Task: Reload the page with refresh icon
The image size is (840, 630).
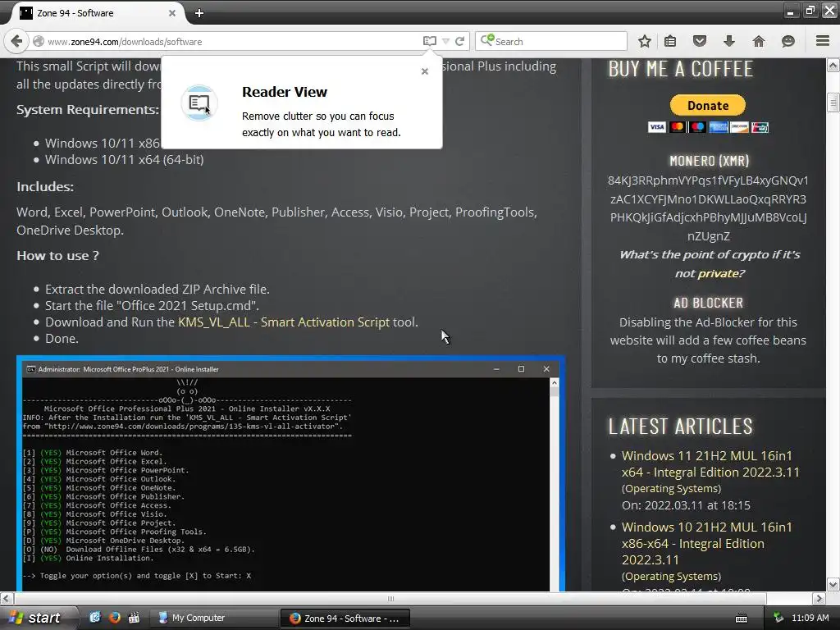Action: tap(459, 41)
